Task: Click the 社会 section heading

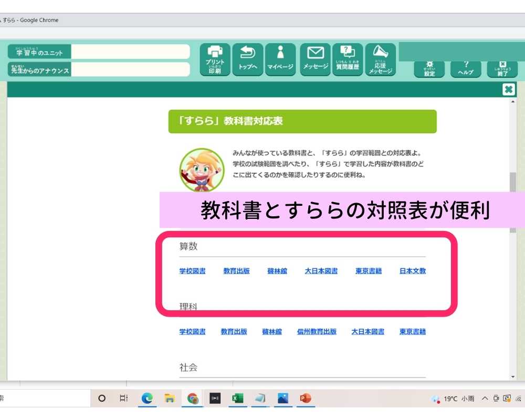Action: (x=188, y=367)
